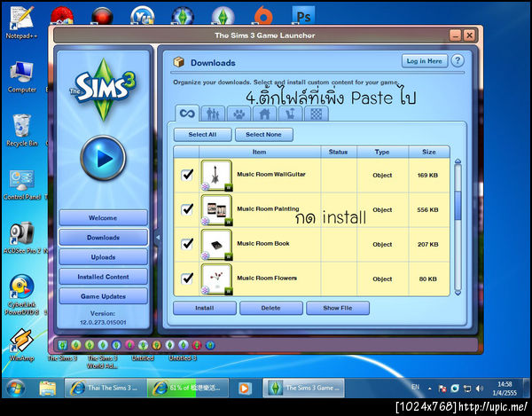Delete the selected downloads

pos(270,308)
